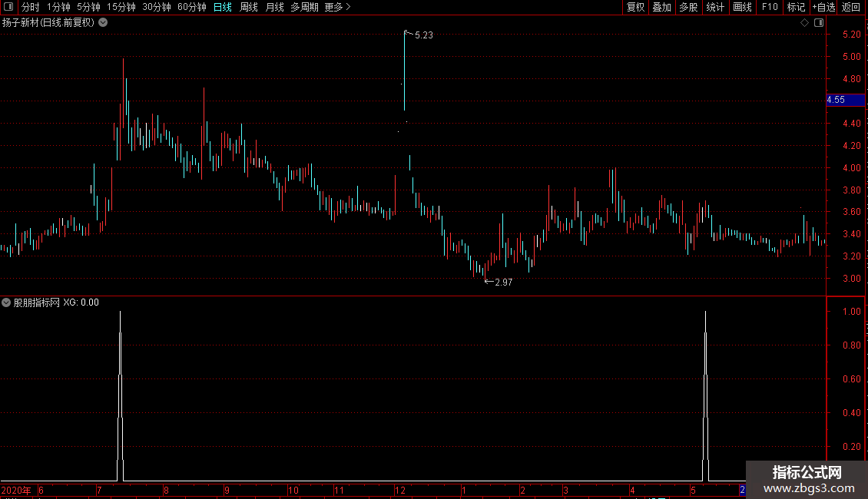This screenshot has height=499, width=868.
Task: Click the 4.55 current price marker
Action: 845,100
